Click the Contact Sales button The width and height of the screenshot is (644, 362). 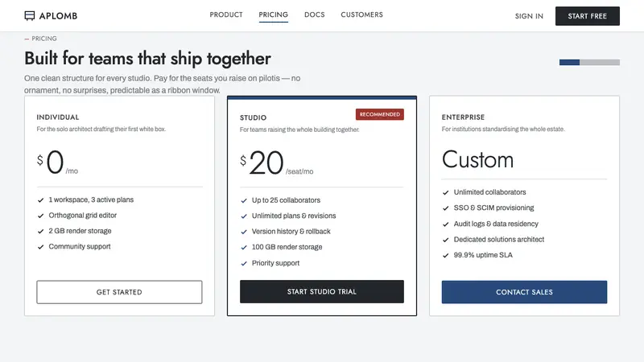coord(525,292)
